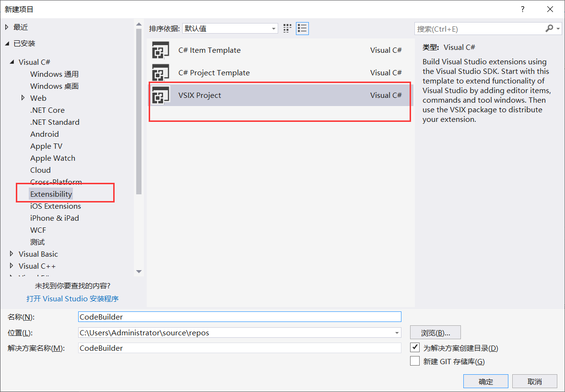This screenshot has height=392, width=565.
Task: Collapse the Visual C# tree node
Action: coord(12,62)
